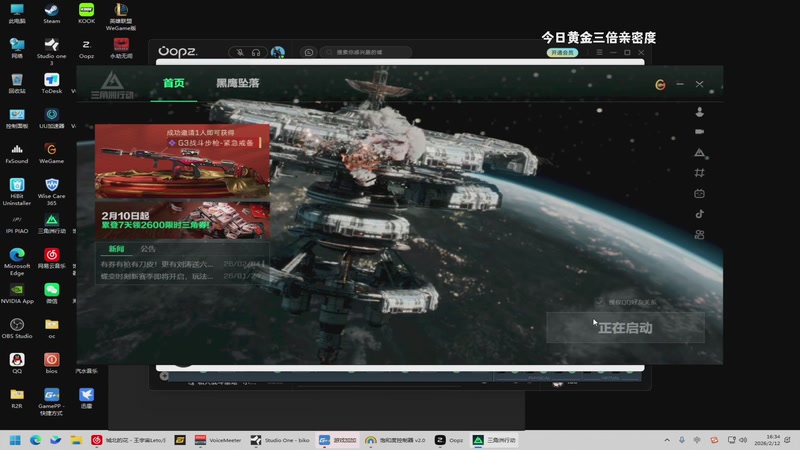
Task: Open File Explorer from the taskbar
Action: point(76,440)
